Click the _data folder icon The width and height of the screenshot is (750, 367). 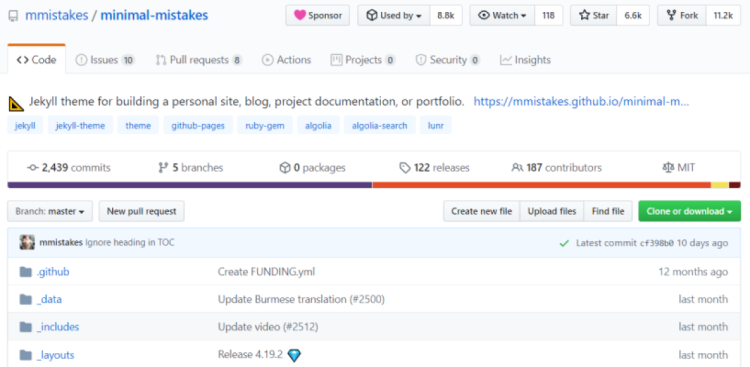click(25, 300)
